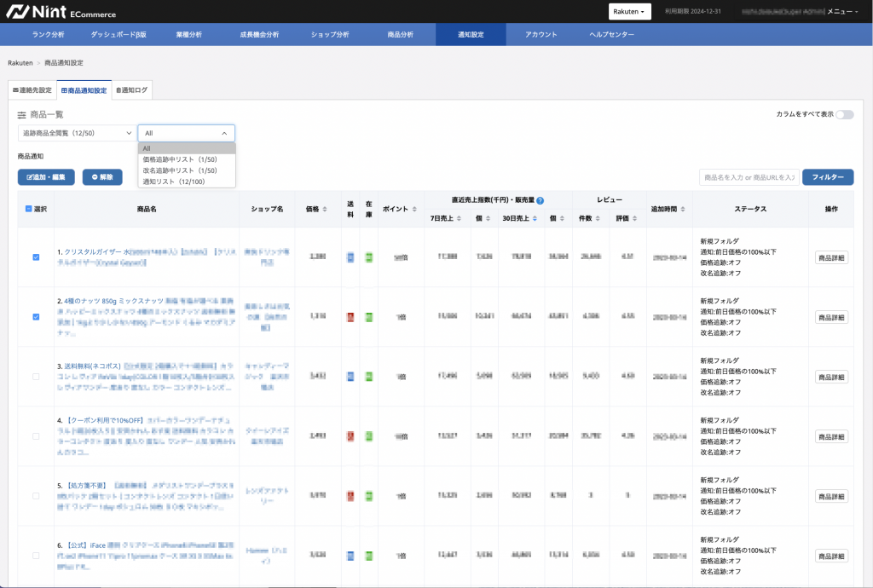This screenshot has height=588, width=873.
Task: Switch to the 通知ログ tab
Action: click(x=131, y=89)
